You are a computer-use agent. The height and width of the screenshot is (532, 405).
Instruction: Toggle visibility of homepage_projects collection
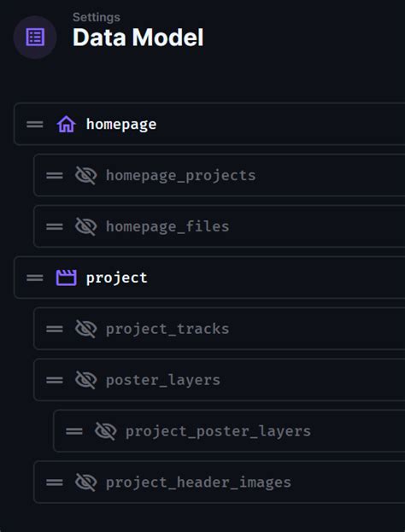pyautogui.click(x=86, y=175)
